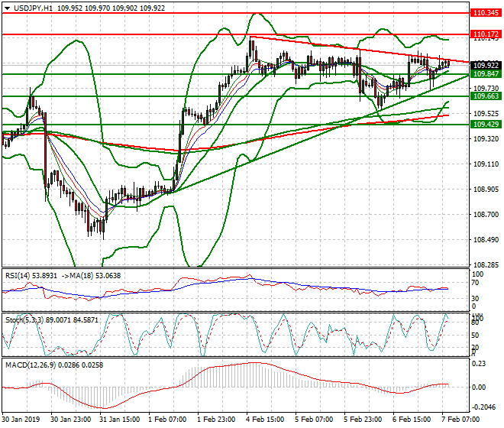Select the 109.663 green support price label

click(486, 96)
